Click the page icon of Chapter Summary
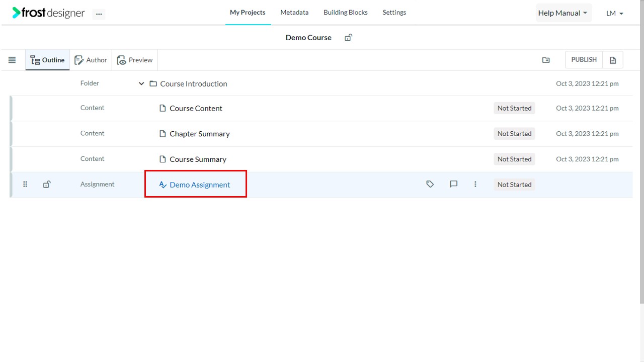Viewport: 644px width, 362px height. click(x=163, y=133)
